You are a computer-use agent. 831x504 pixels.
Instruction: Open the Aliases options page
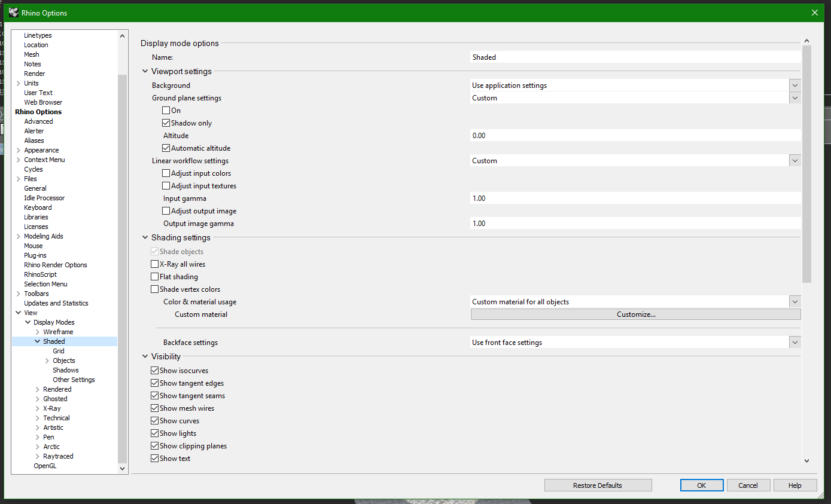34,140
